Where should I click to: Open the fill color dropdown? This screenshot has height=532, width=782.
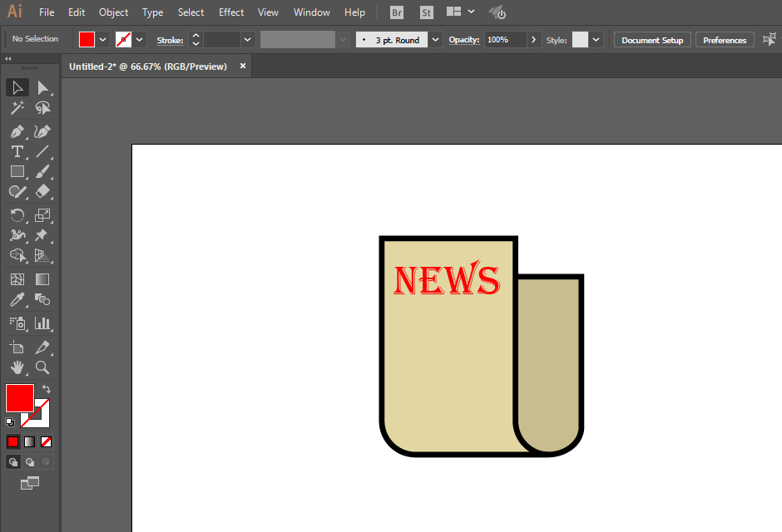point(102,39)
